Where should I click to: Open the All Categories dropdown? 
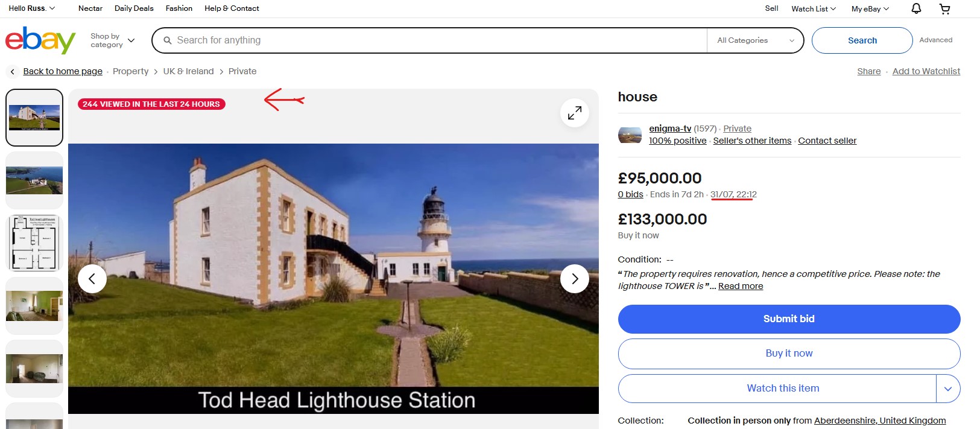pos(755,40)
